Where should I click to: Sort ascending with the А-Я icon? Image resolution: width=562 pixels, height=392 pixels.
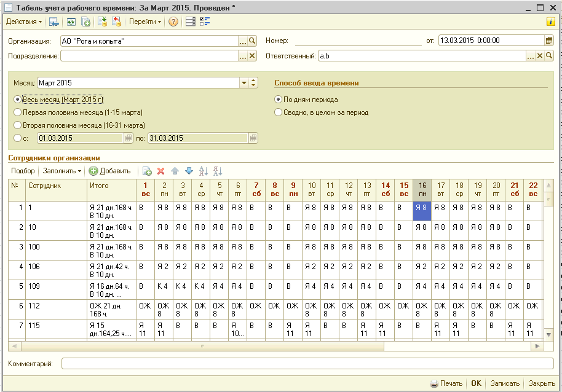204,171
